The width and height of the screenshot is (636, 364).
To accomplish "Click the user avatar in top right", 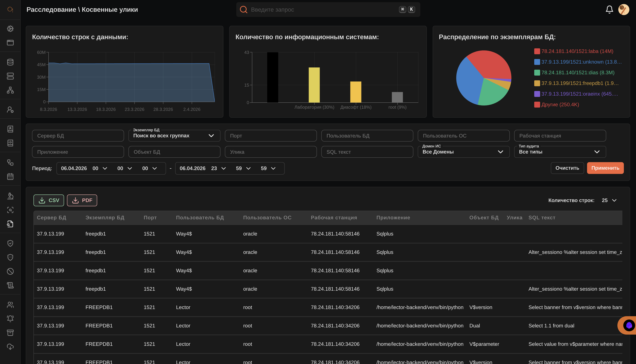I will [623, 10].
